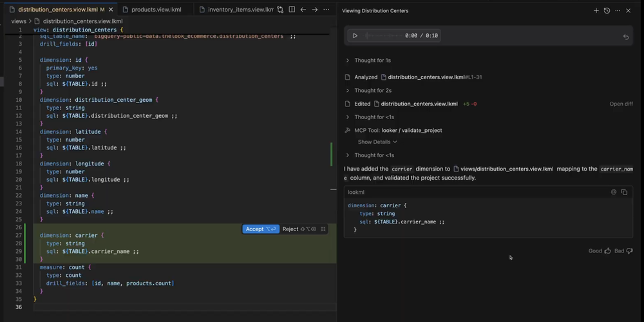Close the Viewing Distribution Centers panel
The width and height of the screenshot is (644, 322).
tap(628, 11)
